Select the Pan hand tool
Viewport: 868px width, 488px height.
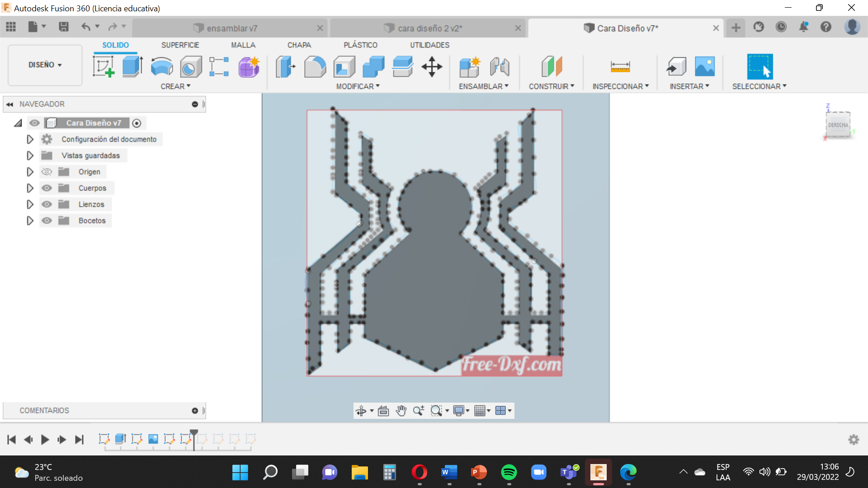pos(401,410)
